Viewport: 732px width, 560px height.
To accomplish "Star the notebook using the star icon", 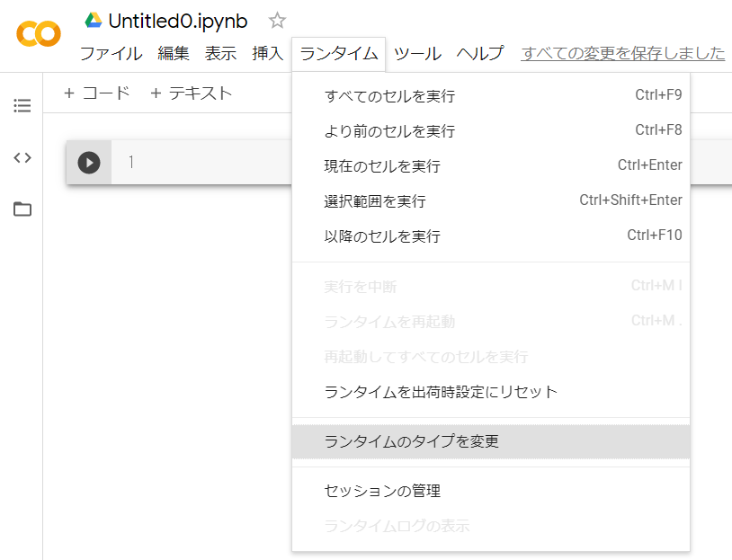I will [x=275, y=20].
